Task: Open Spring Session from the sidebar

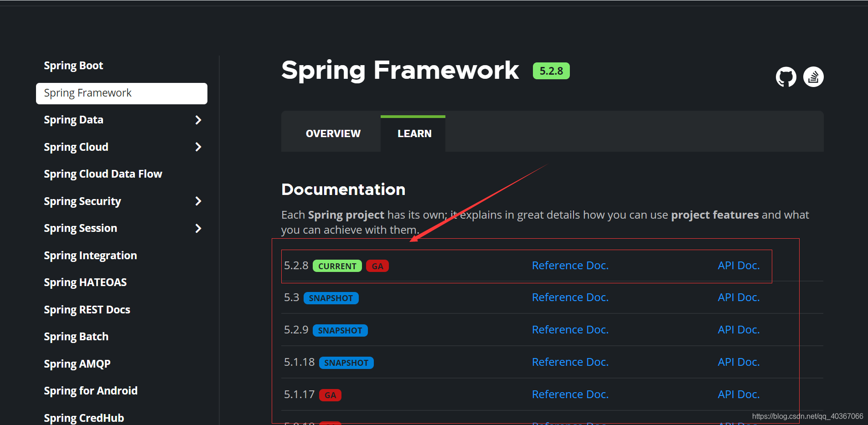Action: pyautogui.click(x=80, y=228)
